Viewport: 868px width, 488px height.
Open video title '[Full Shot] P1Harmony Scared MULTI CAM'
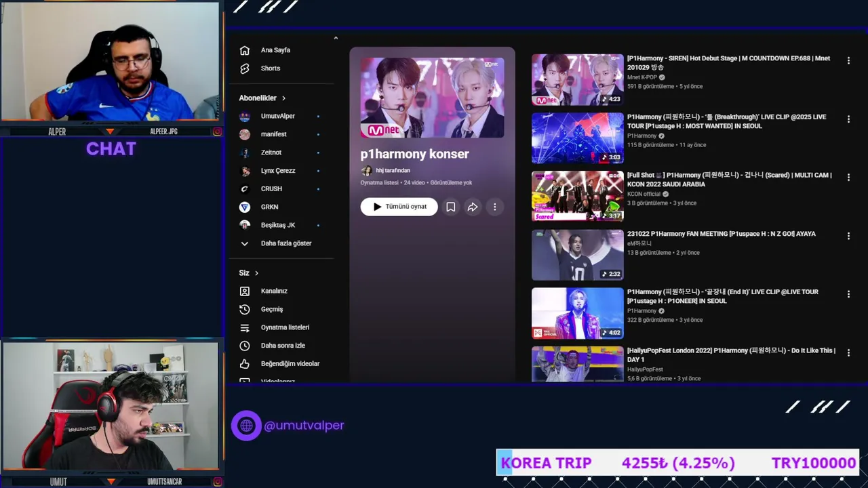click(730, 180)
